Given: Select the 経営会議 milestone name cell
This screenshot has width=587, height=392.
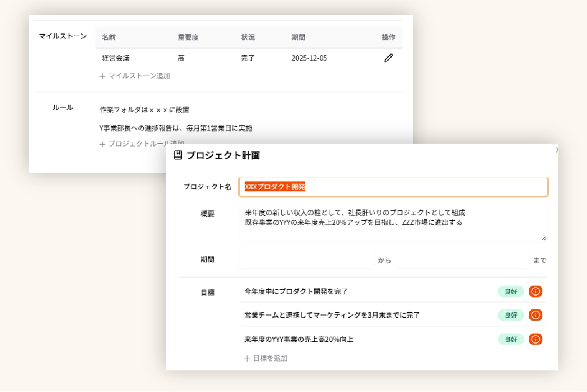Looking at the screenshot, I should coord(116,59).
